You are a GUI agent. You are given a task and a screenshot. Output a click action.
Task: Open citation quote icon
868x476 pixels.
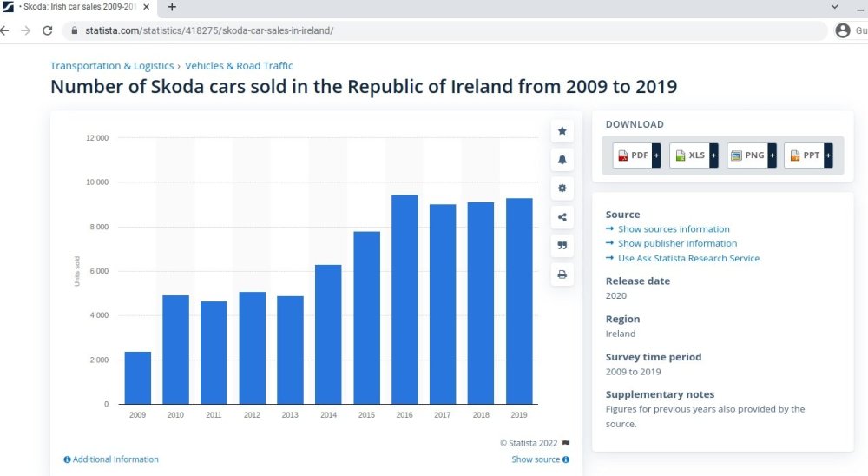(562, 246)
